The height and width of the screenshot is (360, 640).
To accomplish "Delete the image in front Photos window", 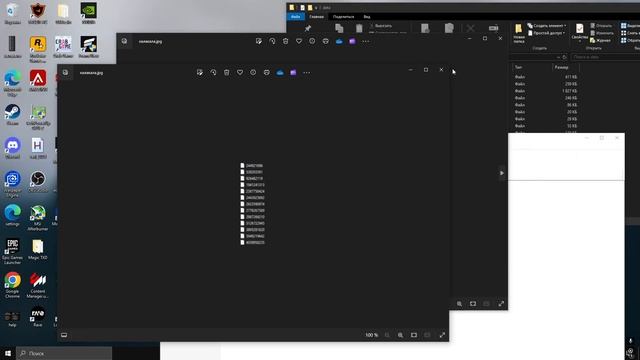I will (x=227, y=72).
